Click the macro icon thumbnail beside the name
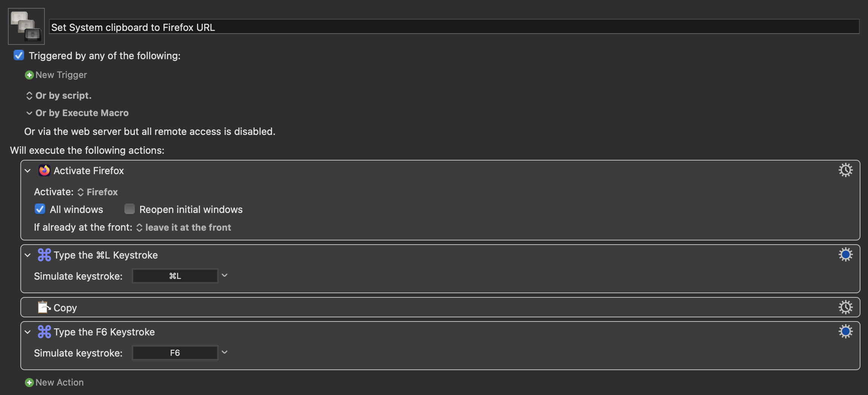The height and width of the screenshot is (395, 868). pyautogui.click(x=26, y=26)
